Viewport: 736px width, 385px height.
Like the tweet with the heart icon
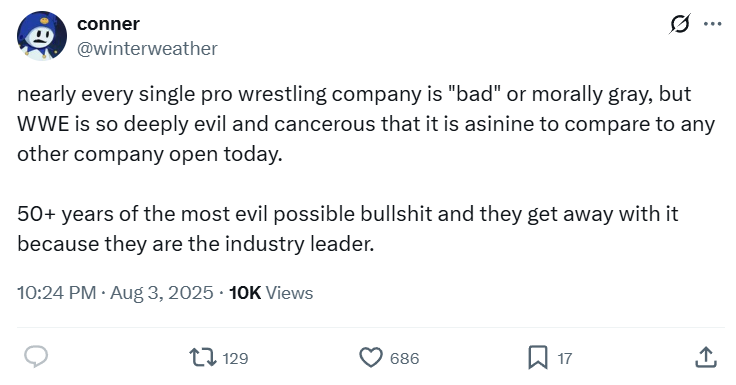(x=371, y=357)
